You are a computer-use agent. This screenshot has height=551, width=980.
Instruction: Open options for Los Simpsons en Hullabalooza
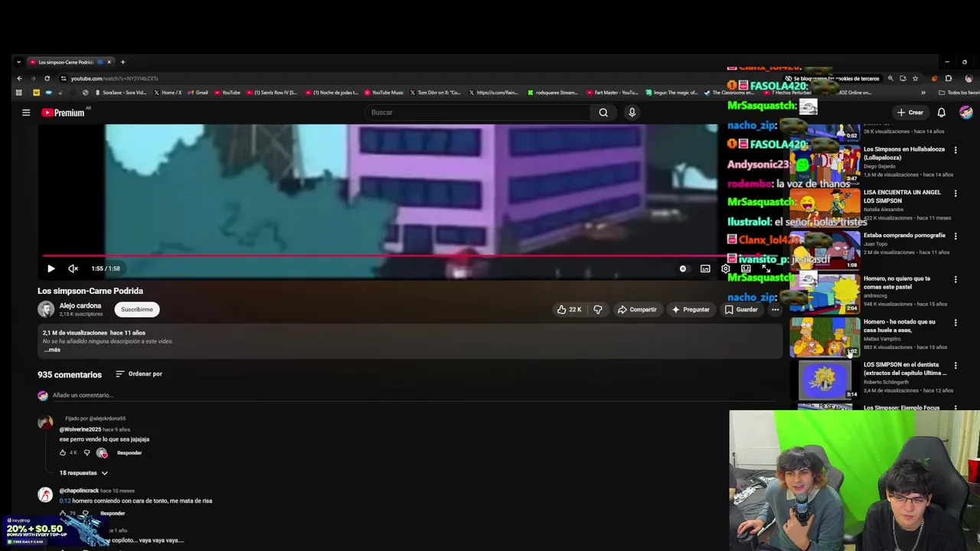point(955,150)
